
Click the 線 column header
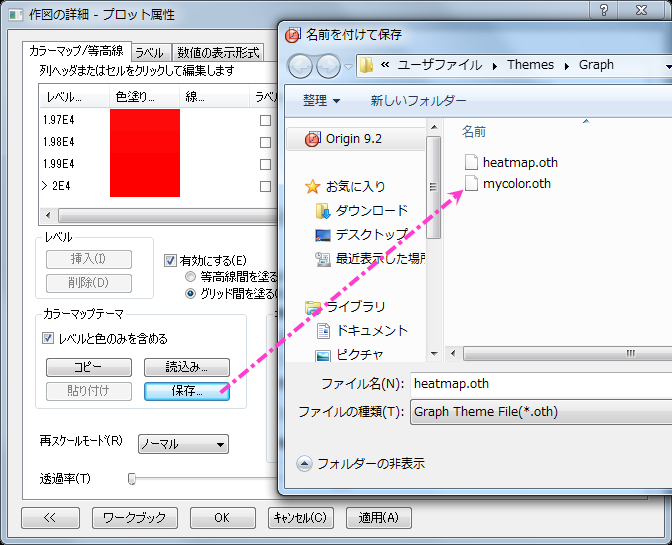(x=214, y=97)
